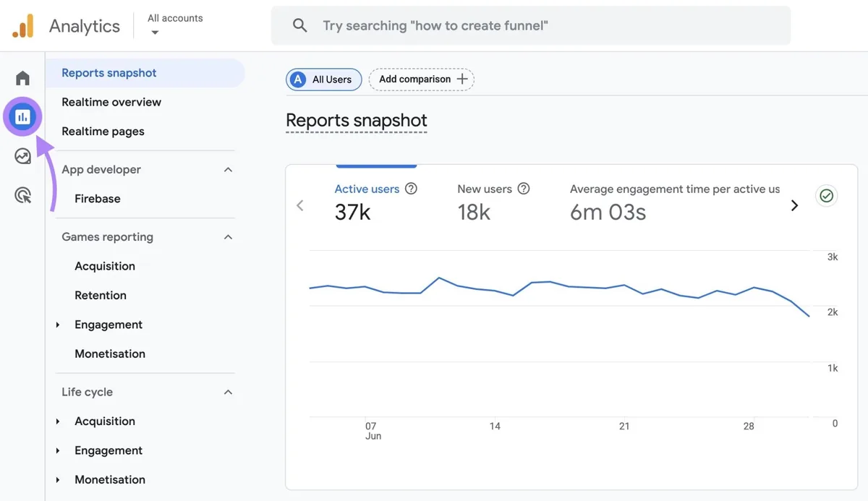
Task: Click the 18k new users value
Action: [474, 212]
